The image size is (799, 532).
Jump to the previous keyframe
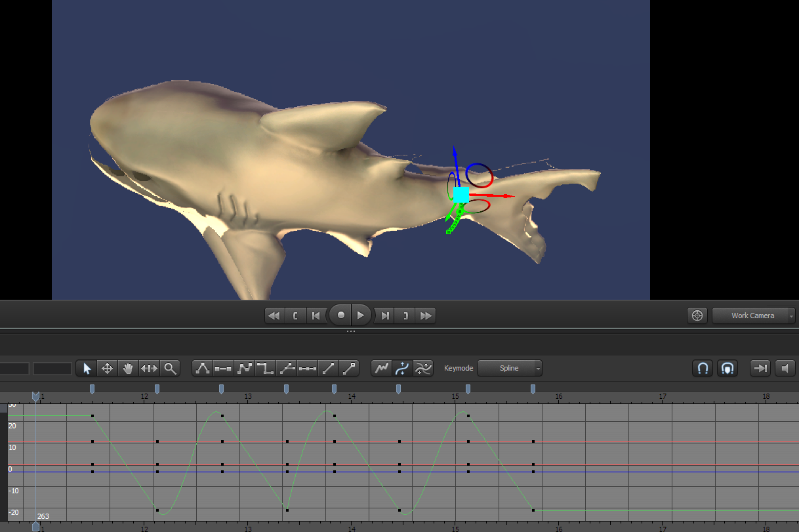point(316,316)
